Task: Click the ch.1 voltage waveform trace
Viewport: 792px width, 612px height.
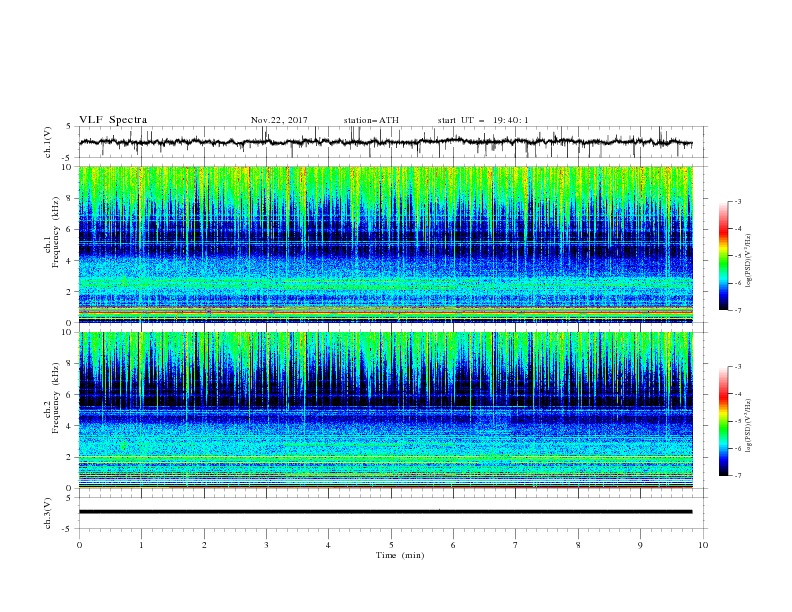Action: pos(385,142)
